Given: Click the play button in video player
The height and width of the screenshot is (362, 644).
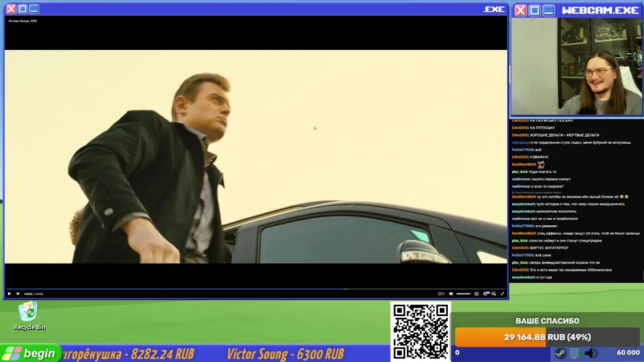Looking at the screenshot, I should 9,294.
